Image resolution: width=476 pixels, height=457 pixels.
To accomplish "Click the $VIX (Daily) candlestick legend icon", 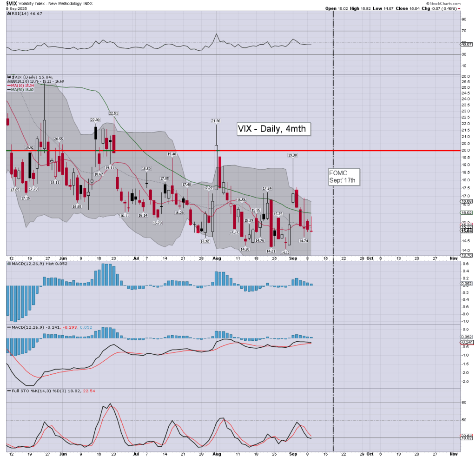I will tap(8, 77).
